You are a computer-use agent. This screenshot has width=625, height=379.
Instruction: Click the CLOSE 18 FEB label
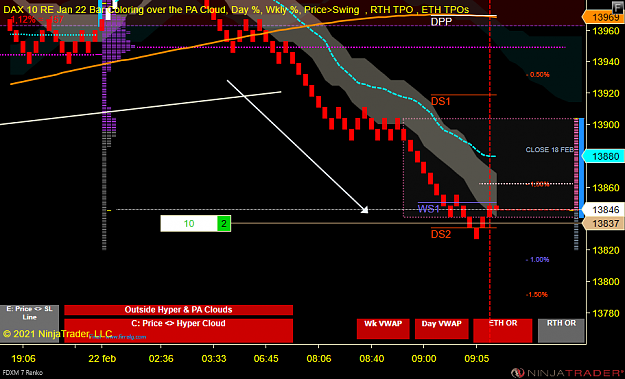[549, 150]
